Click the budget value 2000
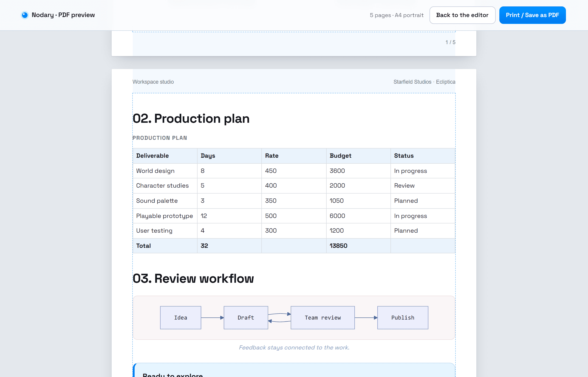588x377 pixels. click(358, 186)
